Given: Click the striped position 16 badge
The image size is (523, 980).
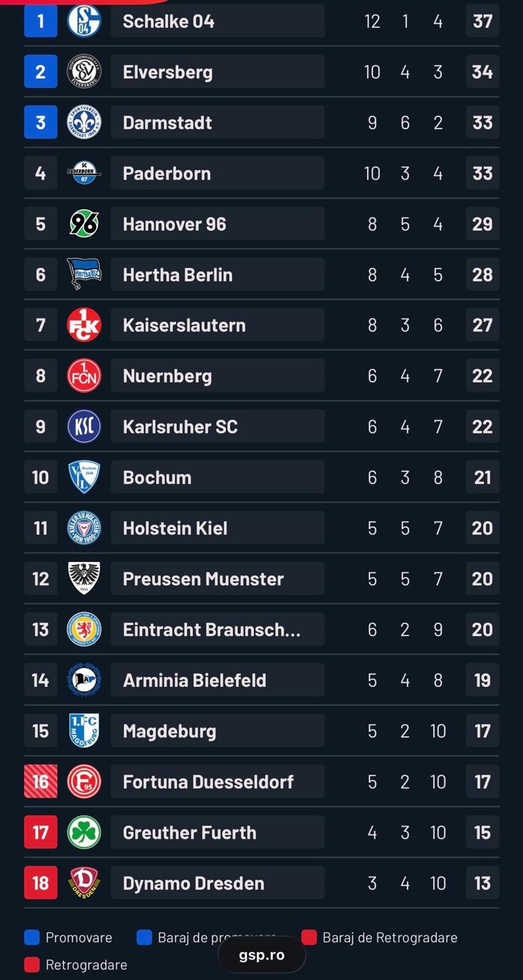Looking at the screenshot, I should point(41,782).
